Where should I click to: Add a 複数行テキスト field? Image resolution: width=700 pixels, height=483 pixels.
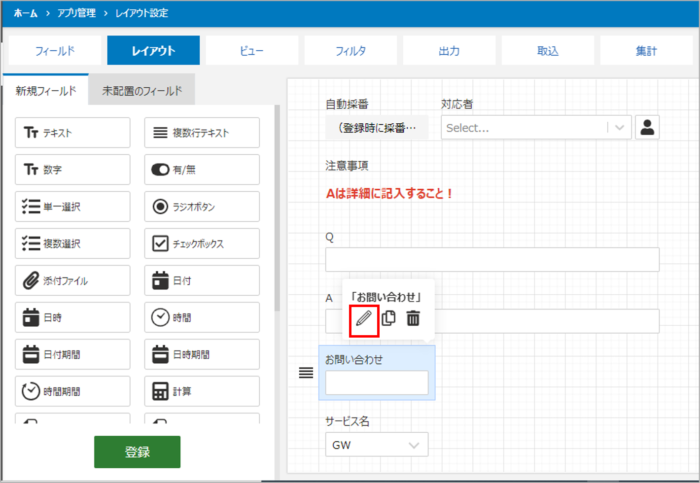pos(202,133)
